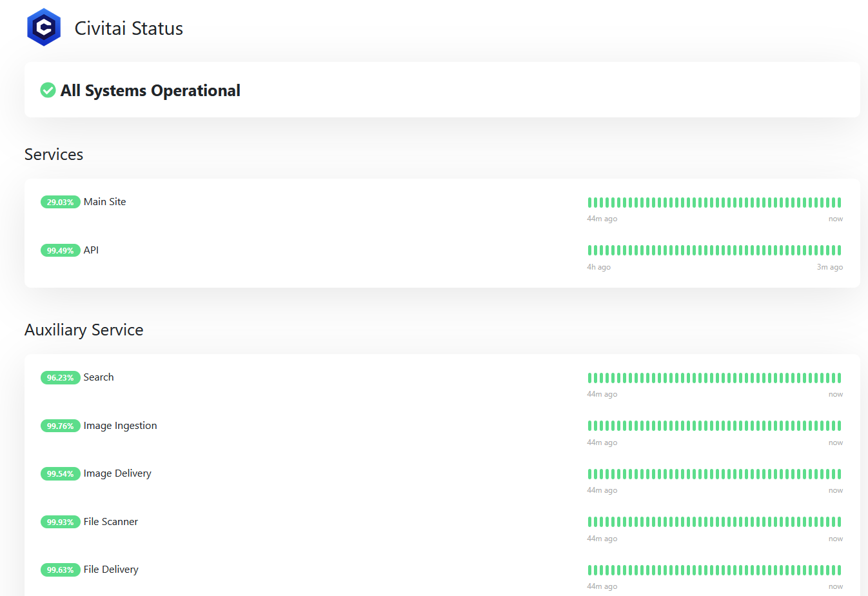The height and width of the screenshot is (596, 868).
Task: Click the "44m ago" label under Image Delivery
Action: (x=602, y=490)
